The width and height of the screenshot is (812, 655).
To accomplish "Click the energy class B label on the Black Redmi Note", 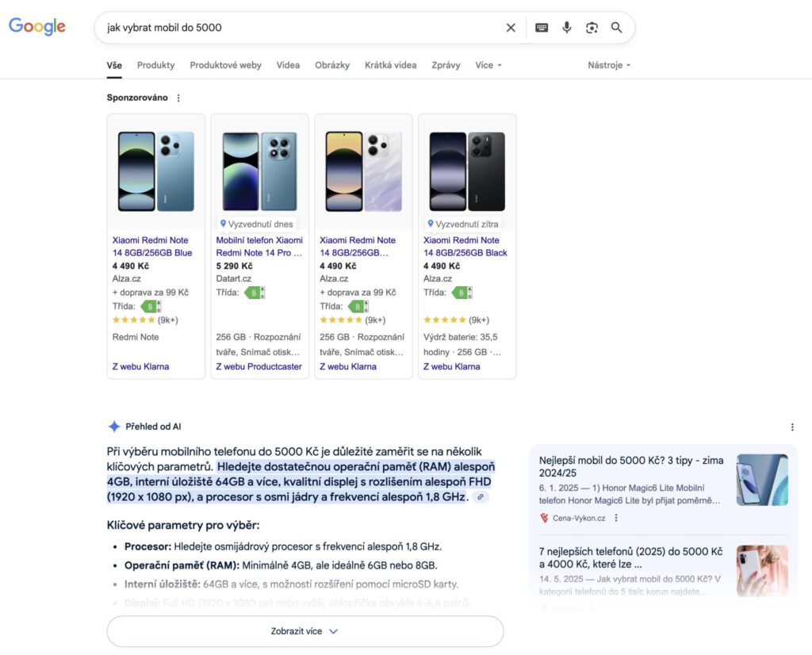I will pos(461,293).
